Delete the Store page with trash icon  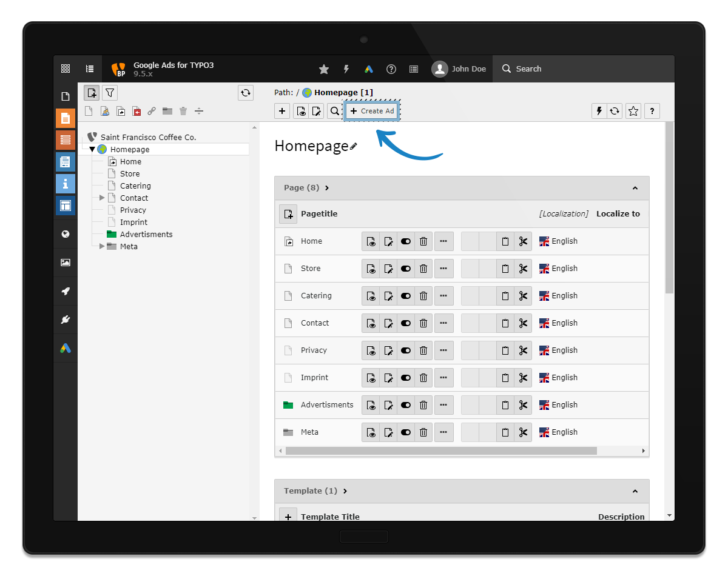[423, 269]
